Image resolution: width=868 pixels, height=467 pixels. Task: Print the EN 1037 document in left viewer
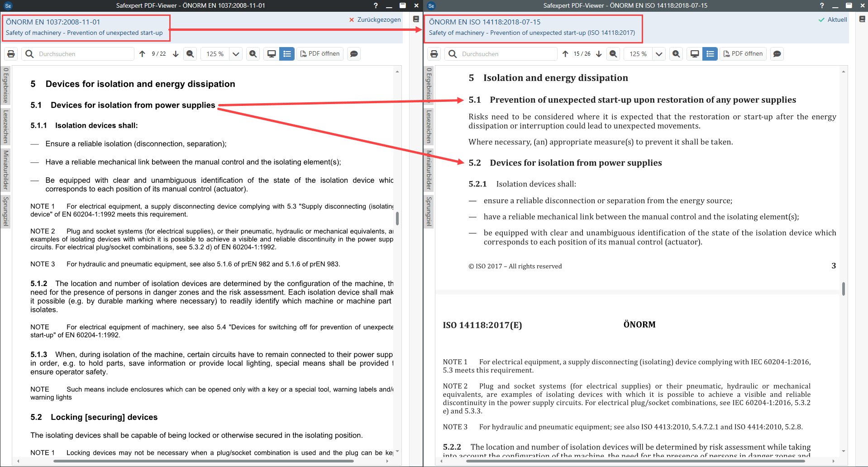pos(11,54)
